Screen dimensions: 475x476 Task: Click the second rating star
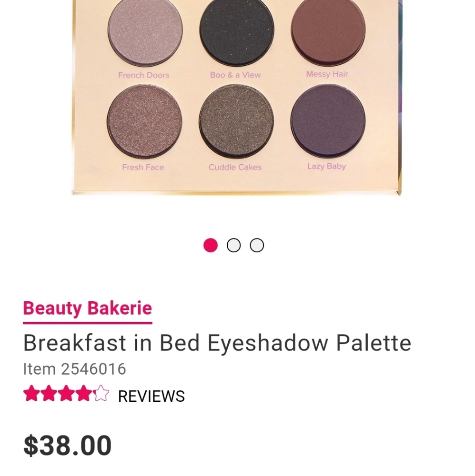49,396
